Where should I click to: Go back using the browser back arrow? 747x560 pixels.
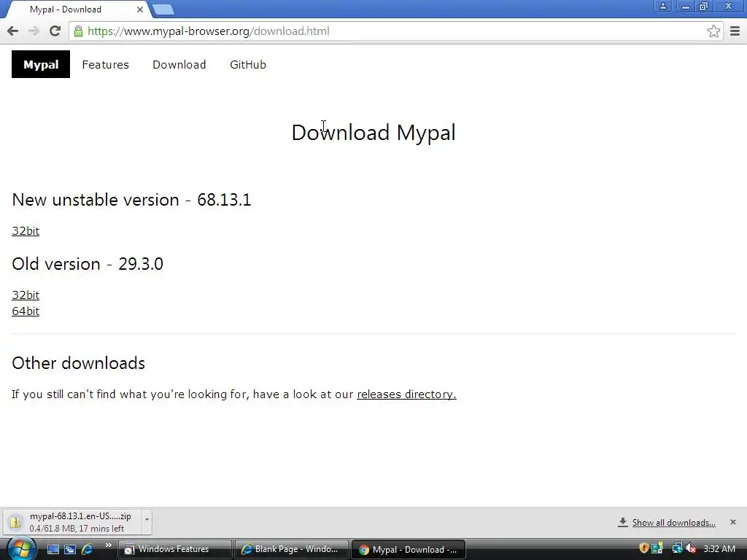[13, 31]
